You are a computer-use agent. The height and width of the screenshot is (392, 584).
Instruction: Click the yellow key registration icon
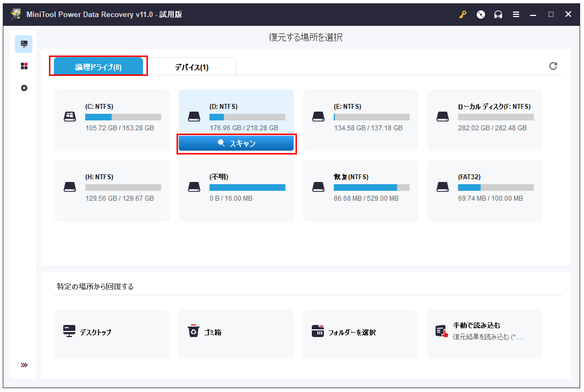[x=462, y=14]
